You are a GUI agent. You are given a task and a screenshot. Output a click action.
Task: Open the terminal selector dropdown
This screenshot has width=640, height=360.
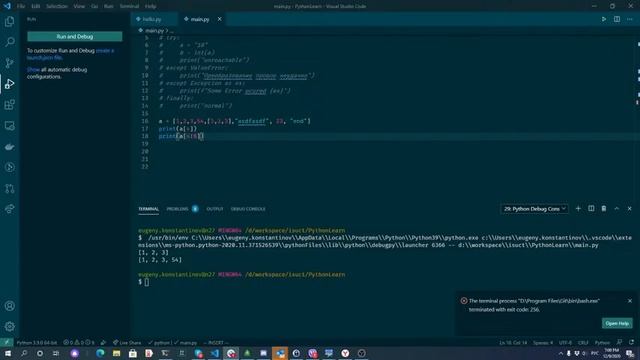click(x=534, y=209)
